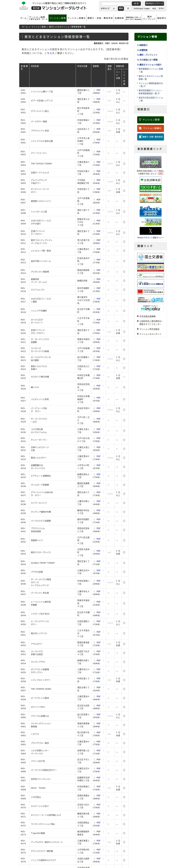Open マンション再生協議会 link

149,329
